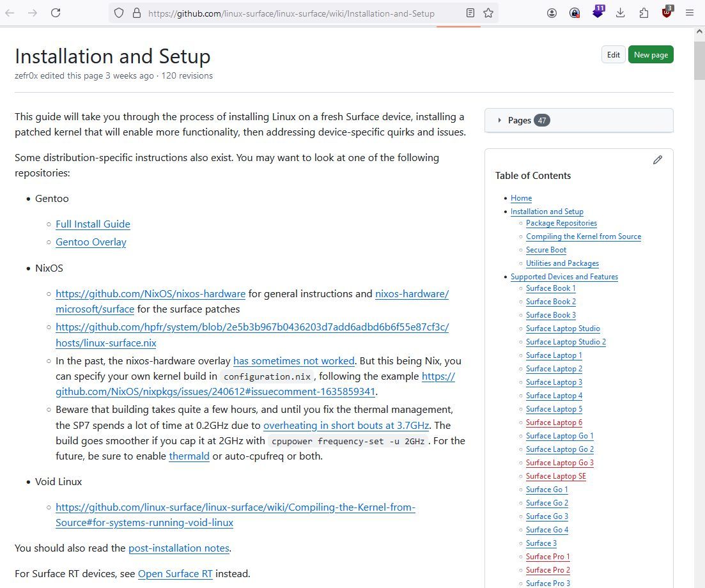Click the Edit button
This screenshot has width=705, height=588.
[613, 55]
